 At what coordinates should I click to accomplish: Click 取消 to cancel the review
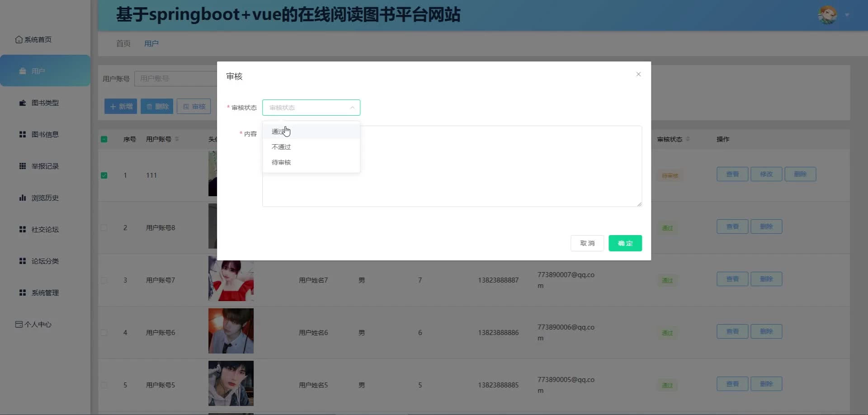[x=587, y=243]
